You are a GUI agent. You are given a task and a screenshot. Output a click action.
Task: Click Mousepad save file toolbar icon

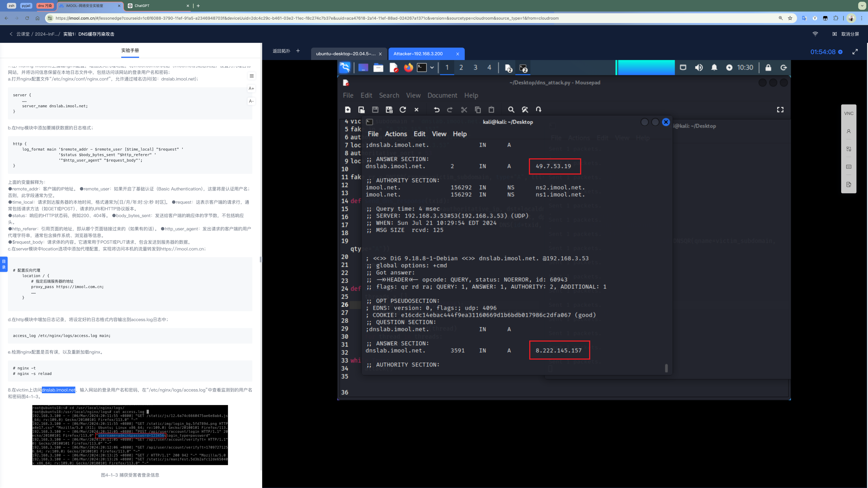tap(375, 110)
